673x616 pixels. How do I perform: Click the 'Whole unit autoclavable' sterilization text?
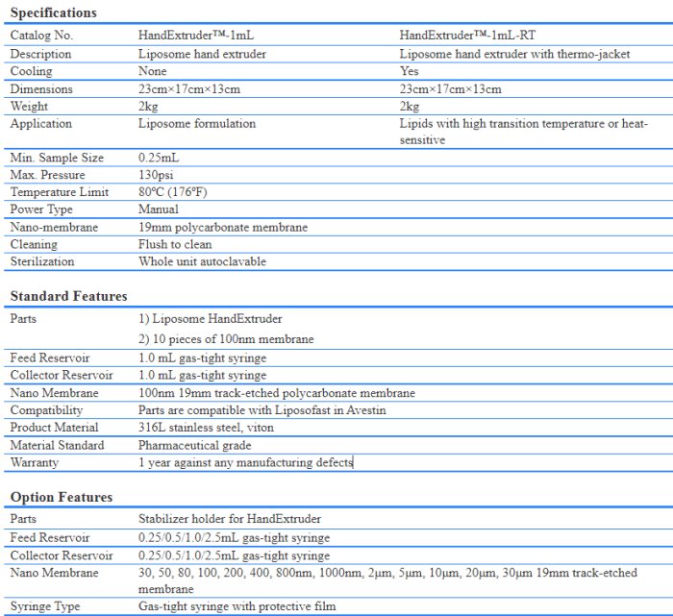pyautogui.click(x=202, y=261)
